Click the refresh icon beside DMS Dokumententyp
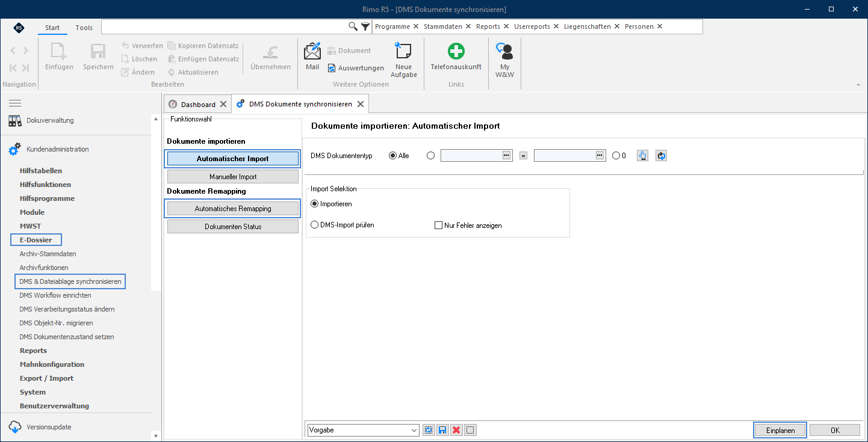Image resolution: width=868 pixels, height=442 pixels. click(661, 156)
